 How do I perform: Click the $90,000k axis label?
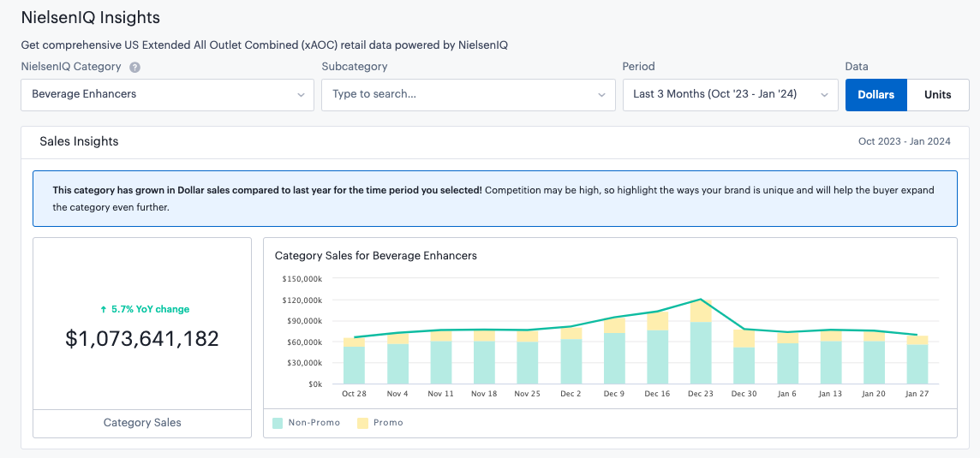(305, 321)
